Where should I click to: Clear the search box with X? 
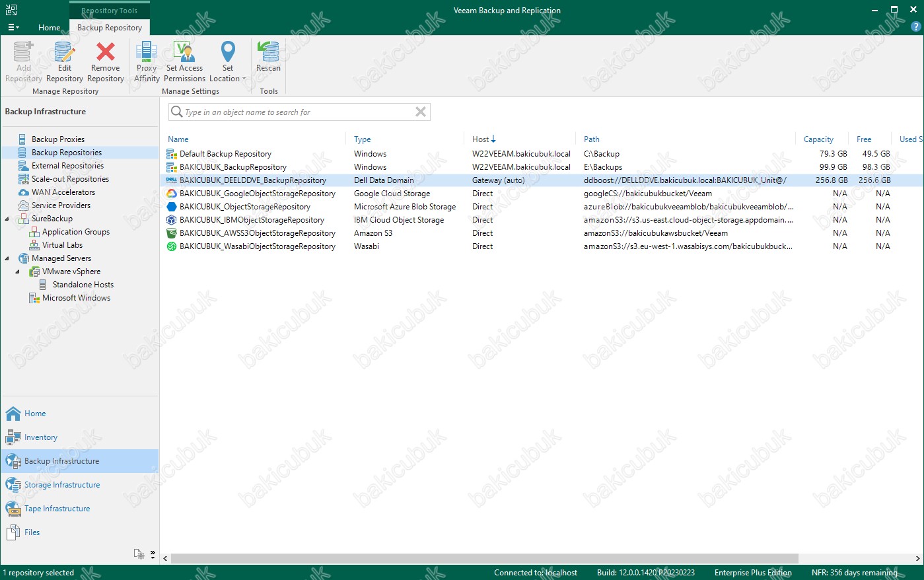(420, 112)
